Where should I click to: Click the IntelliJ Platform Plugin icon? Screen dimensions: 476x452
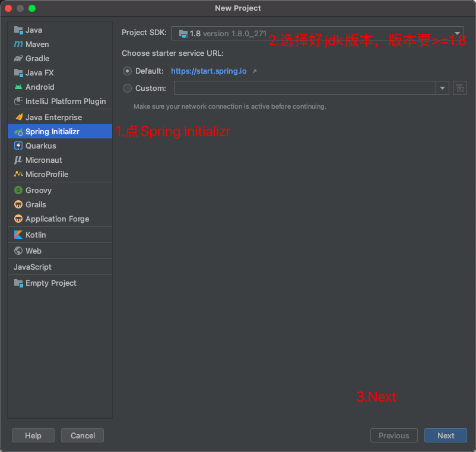[18, 101]
